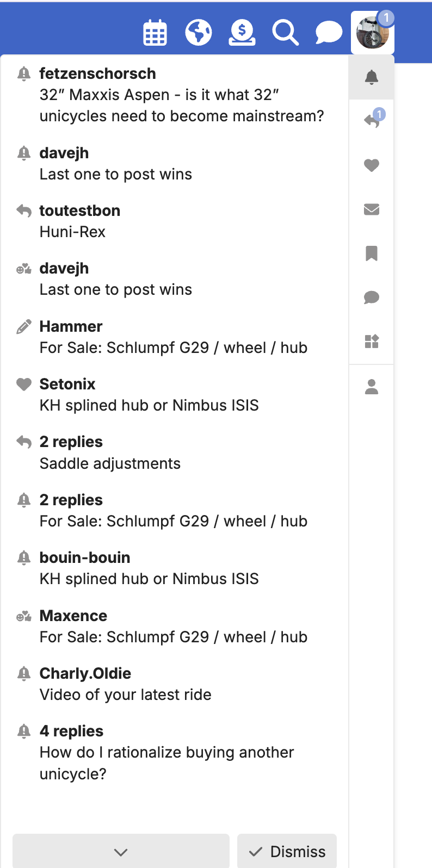The image size is (432, 868).
Task: Open the messages envelope tab
Action: pos(372,209)
